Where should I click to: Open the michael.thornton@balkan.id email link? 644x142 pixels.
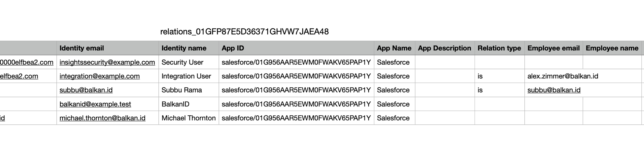[x=102, y=118]
